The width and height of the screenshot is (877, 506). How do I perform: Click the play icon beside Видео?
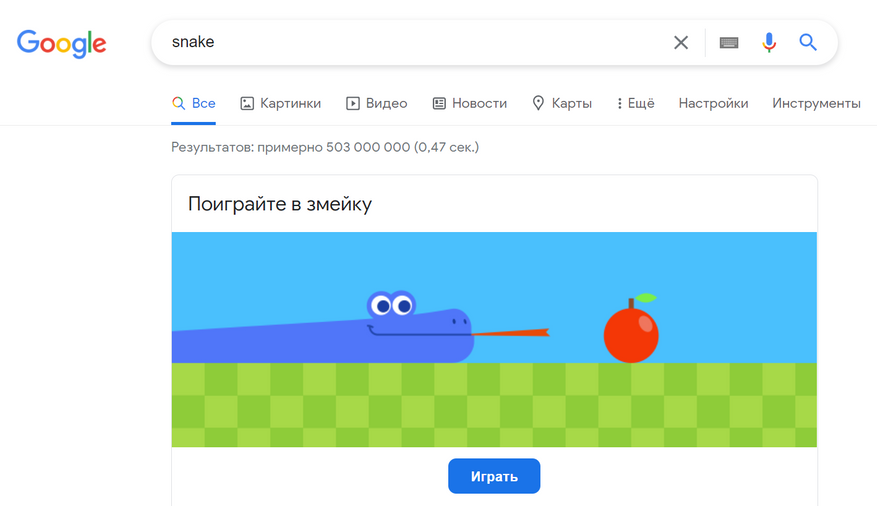353,103
